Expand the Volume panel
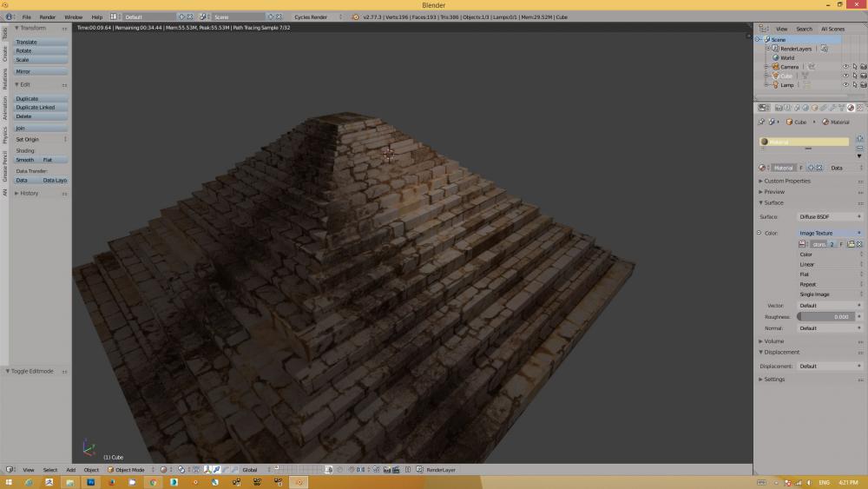The image size is (868, 489). (773, 341)
